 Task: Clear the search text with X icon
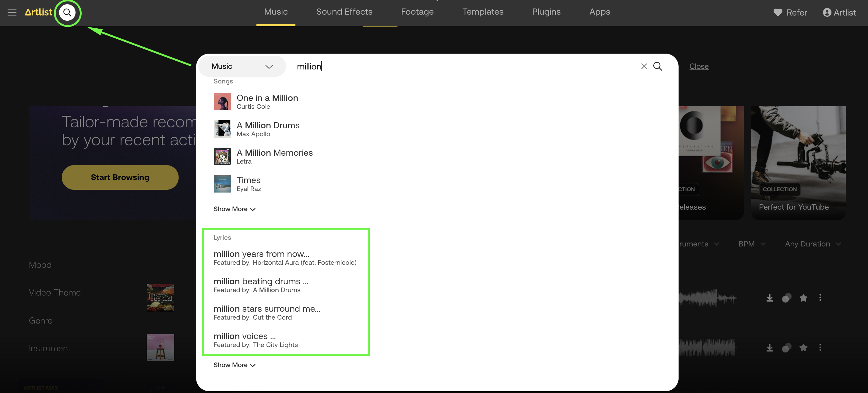pyautogui.click(x=644, y=66)
